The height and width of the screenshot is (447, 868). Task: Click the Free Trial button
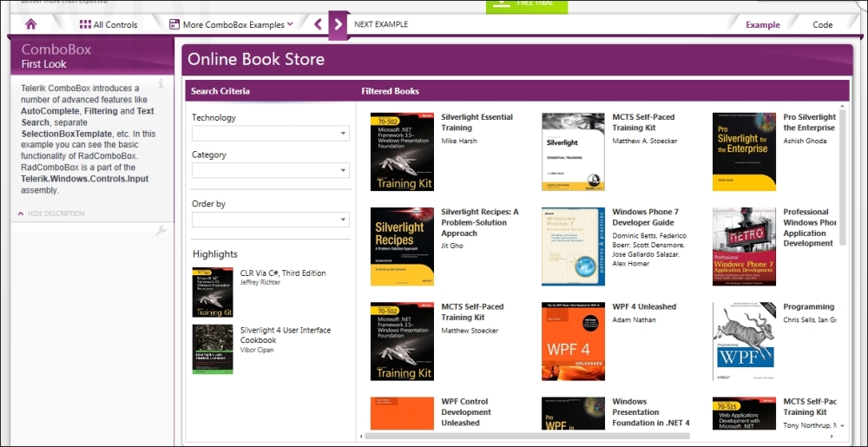pyautogui.click(x=527, y=5)
